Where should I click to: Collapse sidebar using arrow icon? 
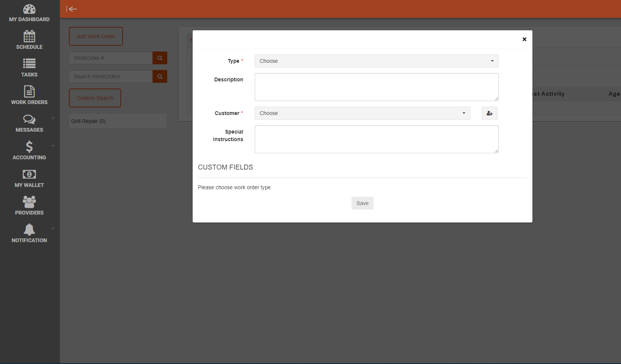click(x=72, y=9)
